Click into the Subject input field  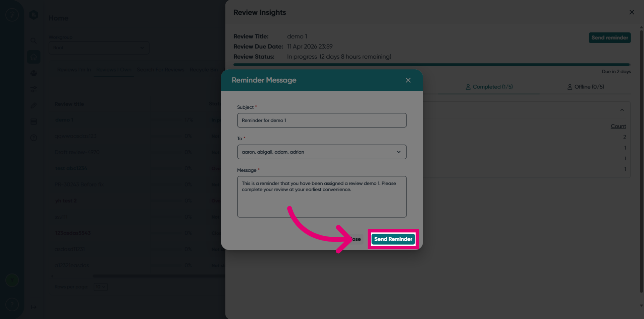pyautogui.click(x=322, y=120)
